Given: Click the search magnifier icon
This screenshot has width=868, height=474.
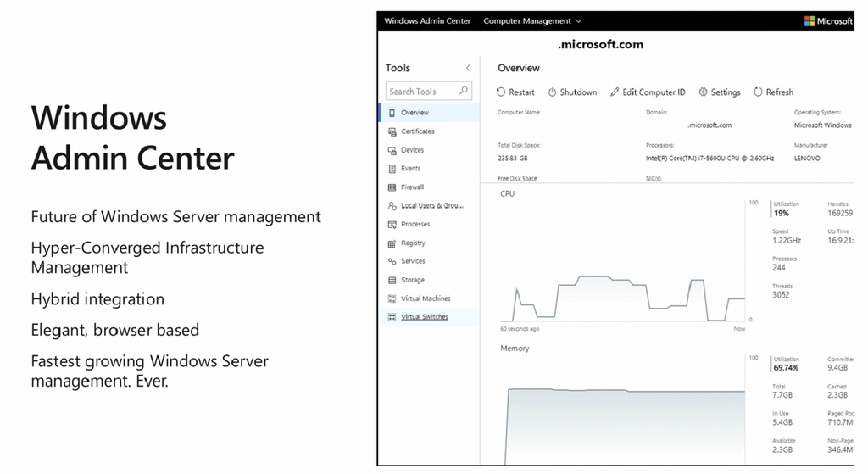Looking at the screenshot, I should point(464,91).
